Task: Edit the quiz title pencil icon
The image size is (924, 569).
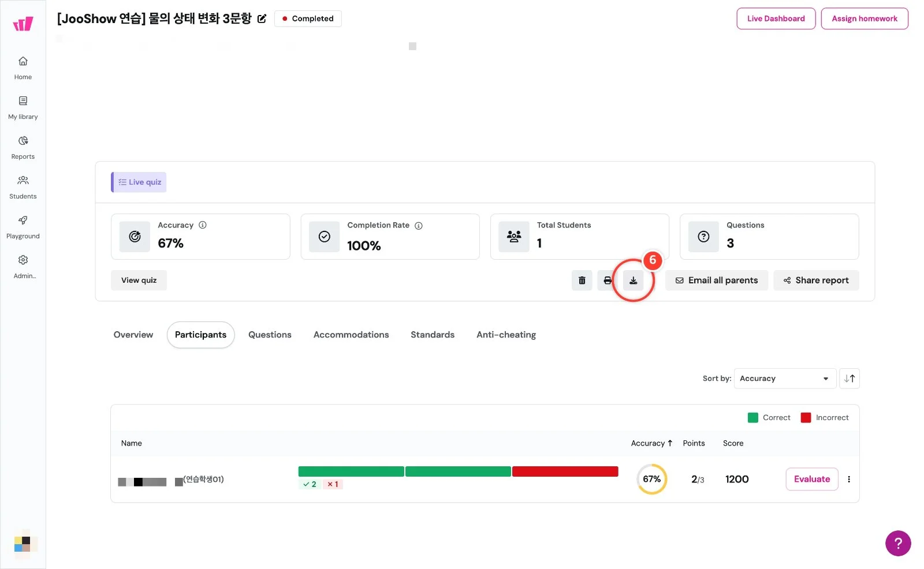Action: [262, 18]
